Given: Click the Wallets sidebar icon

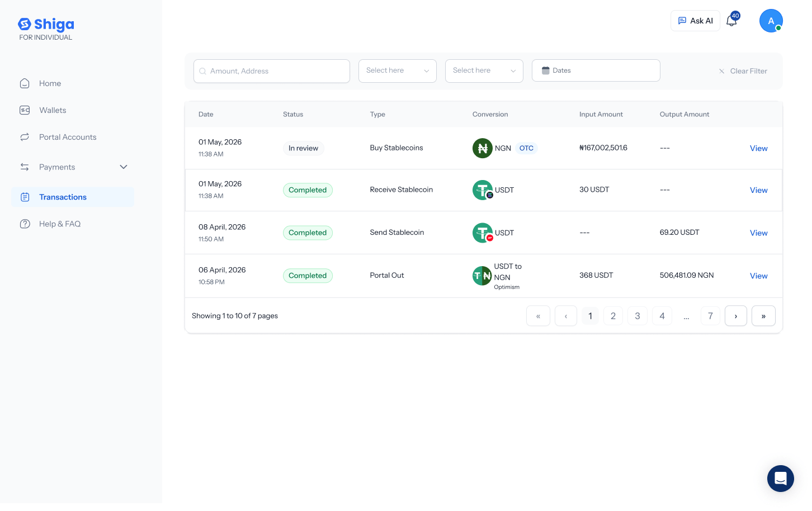Looking at the screenshot, I should coord(25,110).
